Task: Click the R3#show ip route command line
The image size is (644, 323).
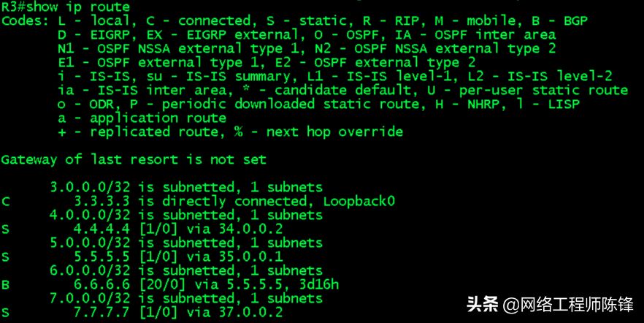Action: tap(65, 7)
